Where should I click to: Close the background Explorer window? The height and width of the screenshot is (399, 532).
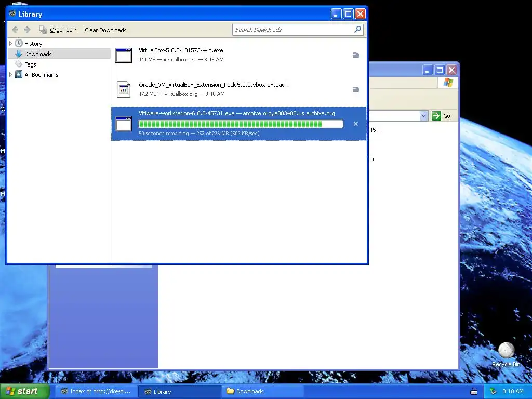point(451,70)
